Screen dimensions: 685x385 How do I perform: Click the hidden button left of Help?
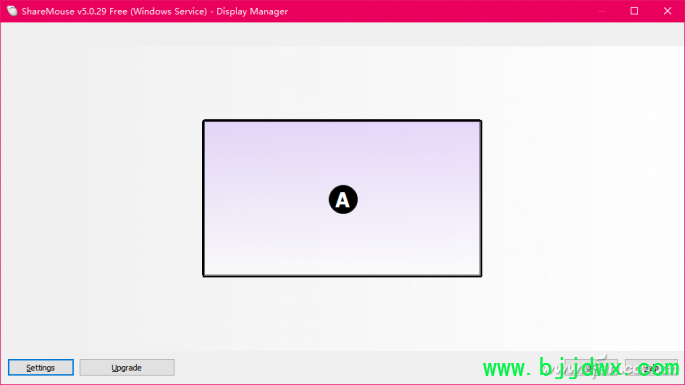(591, 368)
